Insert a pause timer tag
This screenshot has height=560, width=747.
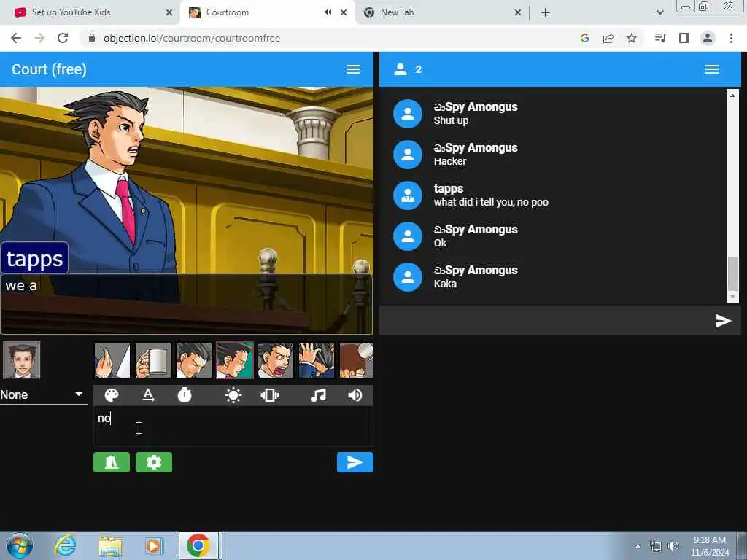[x=185, y=395]
